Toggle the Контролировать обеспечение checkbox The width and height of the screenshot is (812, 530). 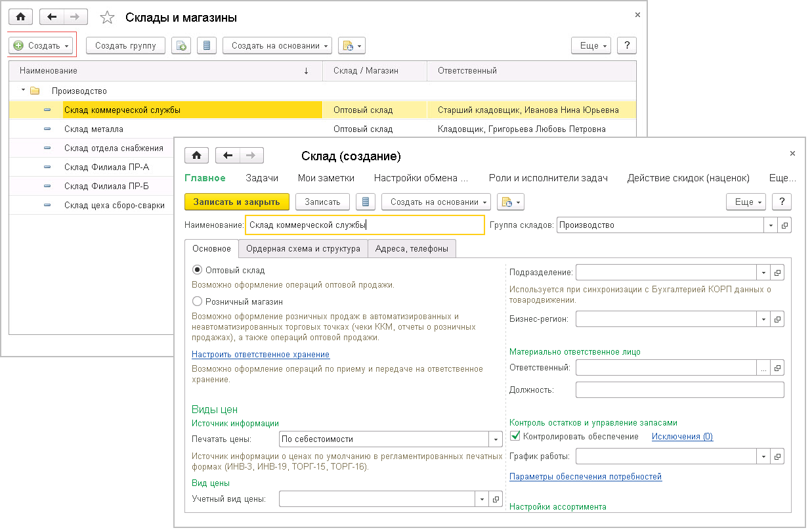click(515, 436)
